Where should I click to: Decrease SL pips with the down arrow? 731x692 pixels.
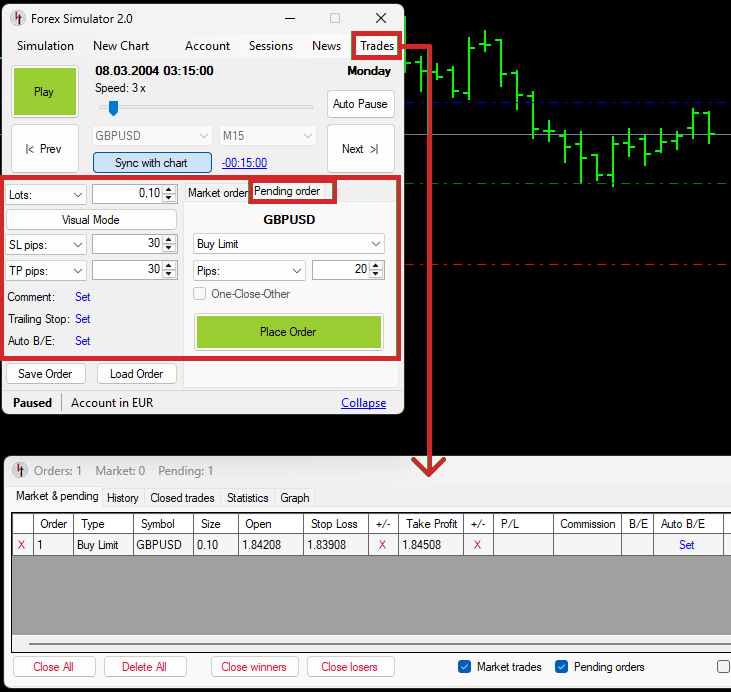click(169, 248)
